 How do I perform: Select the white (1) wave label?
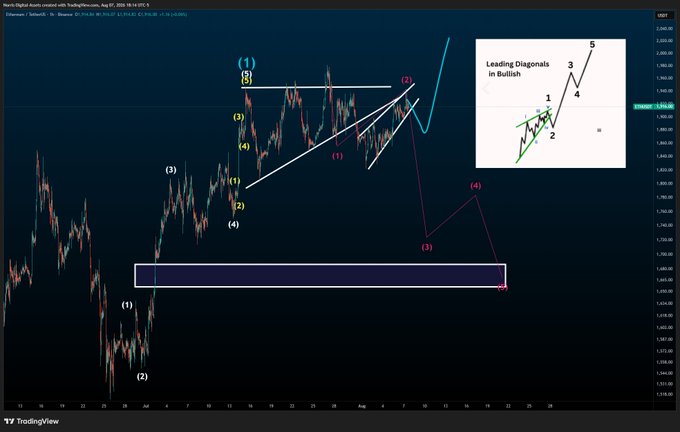pyautogui.click(x=127, y=305)
